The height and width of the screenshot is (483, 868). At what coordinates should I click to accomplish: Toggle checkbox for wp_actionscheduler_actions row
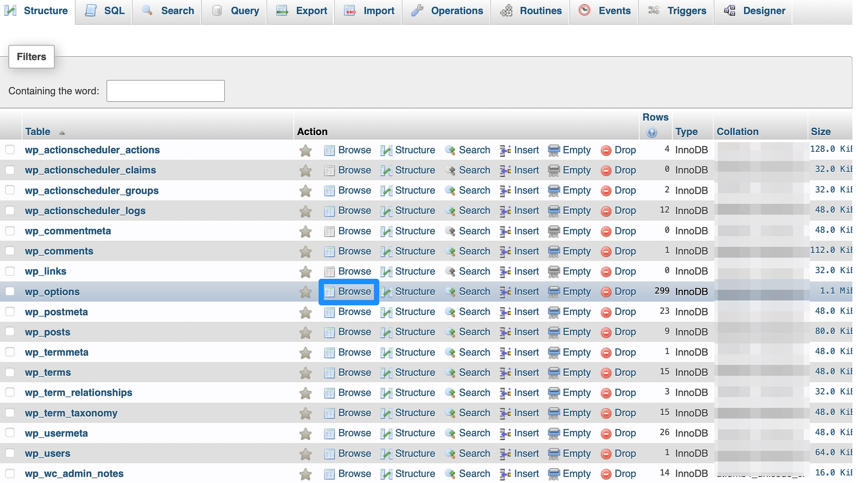pos(11,149)
